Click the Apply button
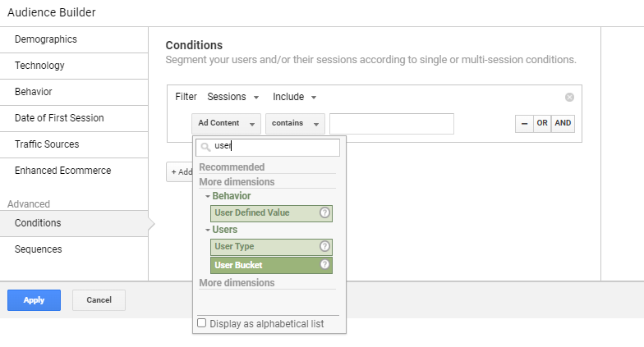644x347 pixels. coord(34,300)
